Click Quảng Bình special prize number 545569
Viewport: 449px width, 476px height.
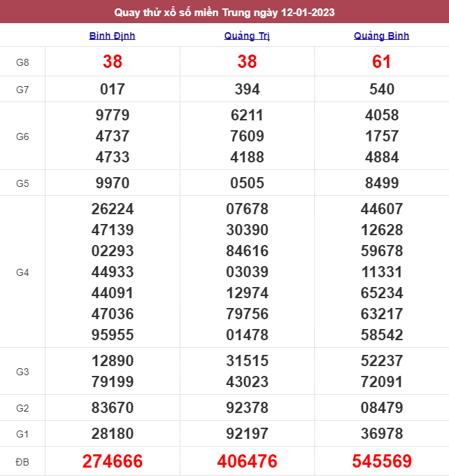click(x=381, y=461)
